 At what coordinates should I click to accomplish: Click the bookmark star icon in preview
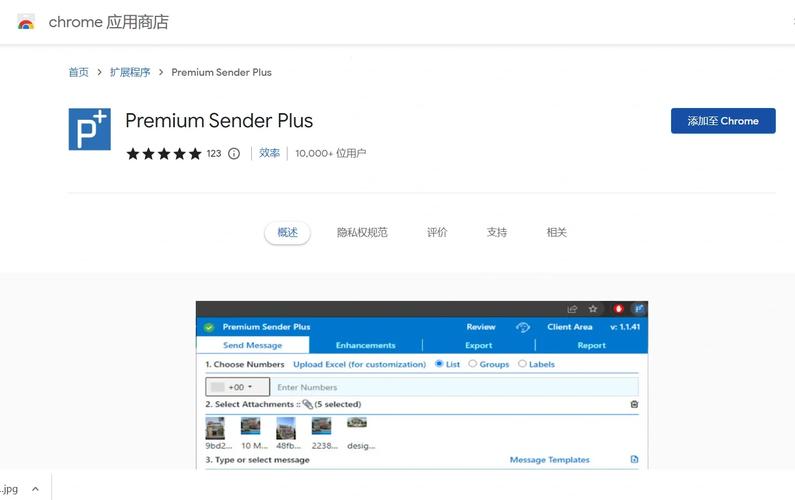point(593,309)
